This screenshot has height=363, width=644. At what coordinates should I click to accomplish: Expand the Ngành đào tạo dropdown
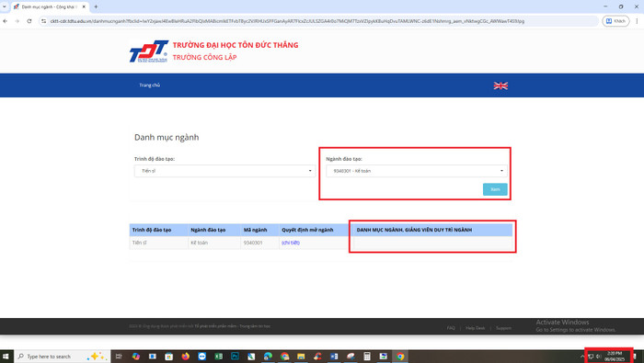point(417,171)
